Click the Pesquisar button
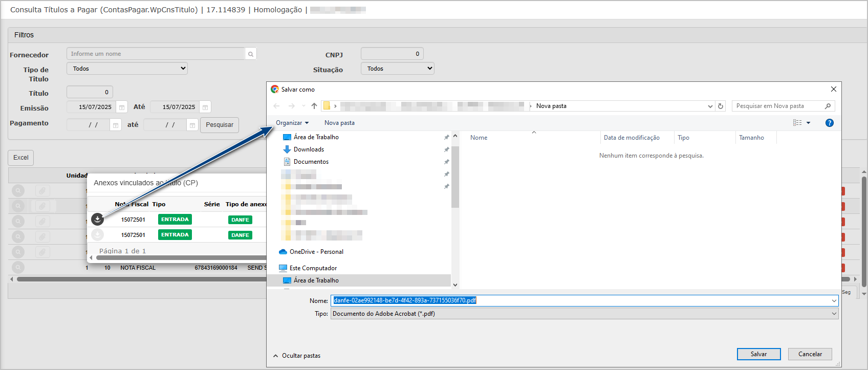This screenshot has height=370, width=868. 220,125
